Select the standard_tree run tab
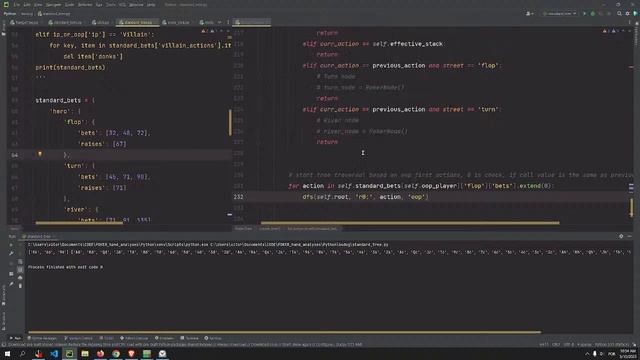This screenshot has width=640, height=360. pyautogui.click(x=38, y=236)
